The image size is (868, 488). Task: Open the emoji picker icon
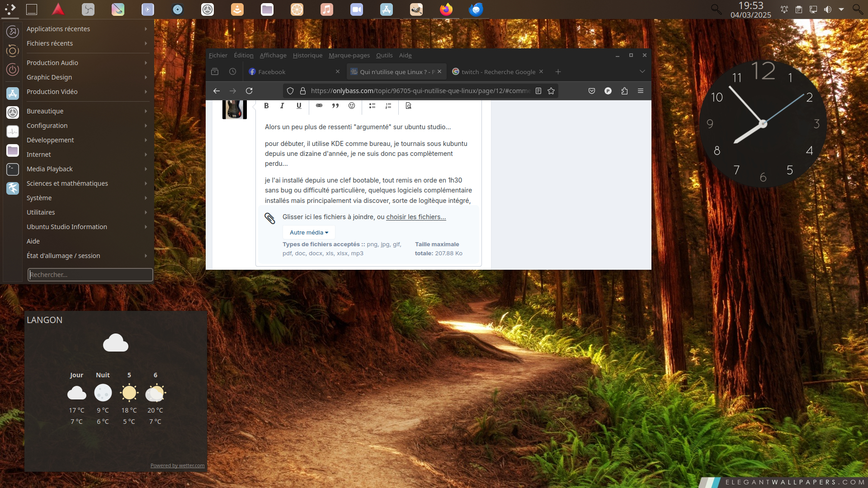tap(352, 106)
